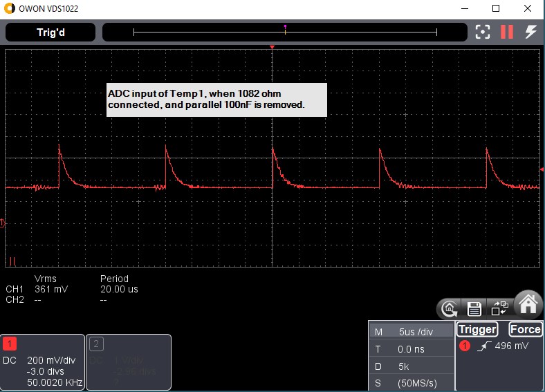Click the single trigger lightning icon
The height and width of the screenshot is (392, 545).
(x=530, y=32)
